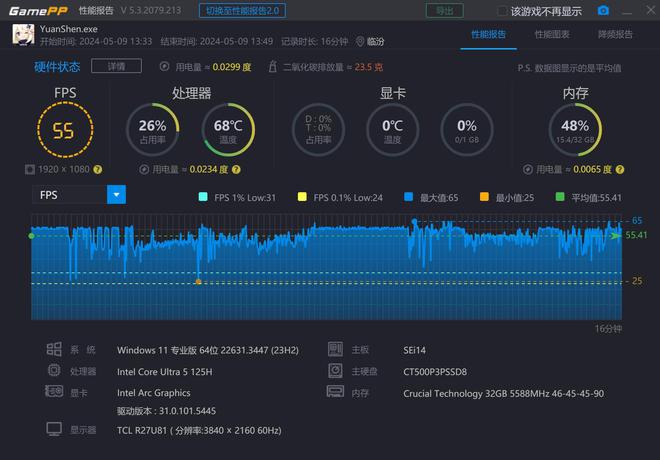The width and height of the screenshot is (660, 460).
Task: Click the Intel Core Ultra 5 125H text
Action: pos(165,372)
